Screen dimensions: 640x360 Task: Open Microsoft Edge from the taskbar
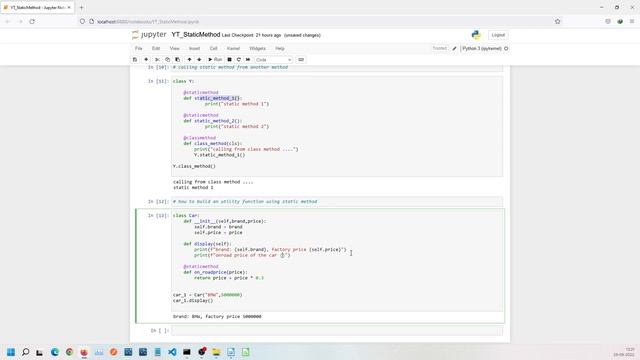point(55,352)
